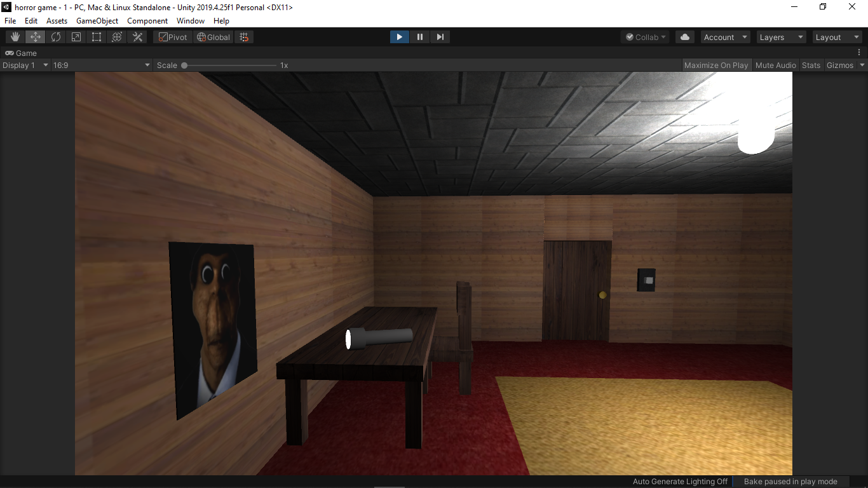Click the Play button
This screenshot has width=868, height=488.
[399, 37]
